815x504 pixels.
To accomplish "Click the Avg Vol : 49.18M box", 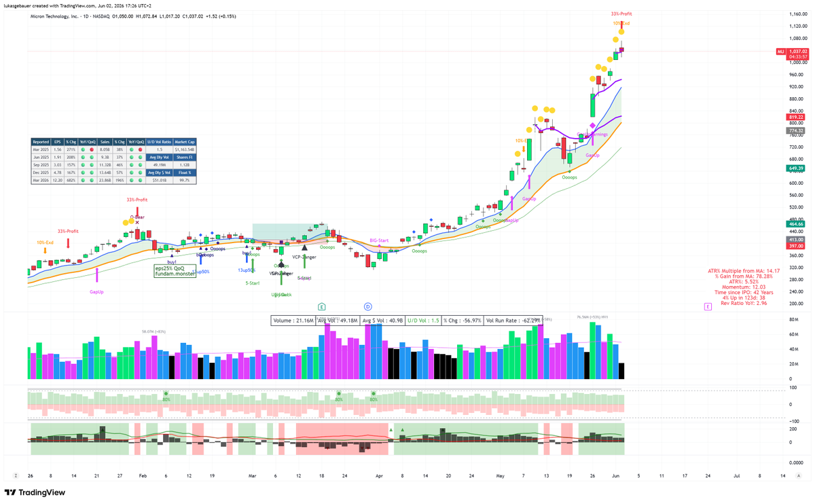I will 338,320.
